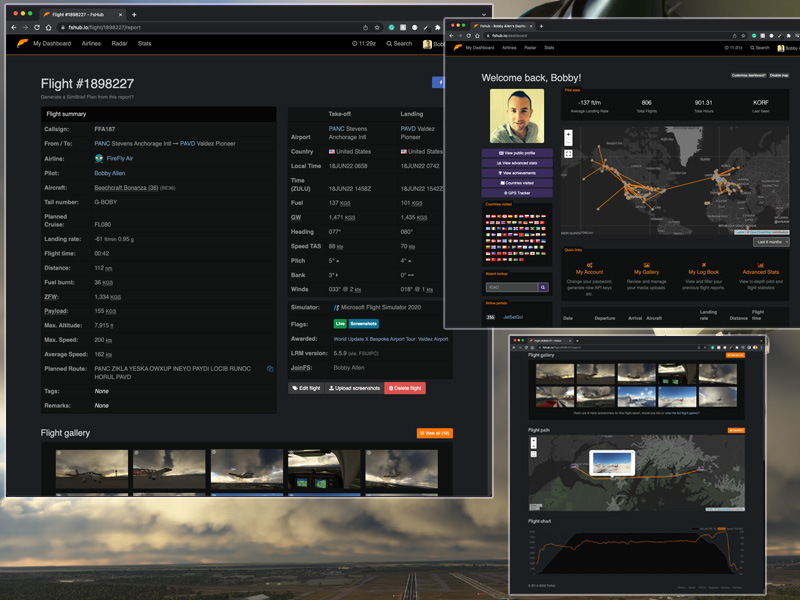Click the user avatar in flight report navbar

click(x=427, y=44)
